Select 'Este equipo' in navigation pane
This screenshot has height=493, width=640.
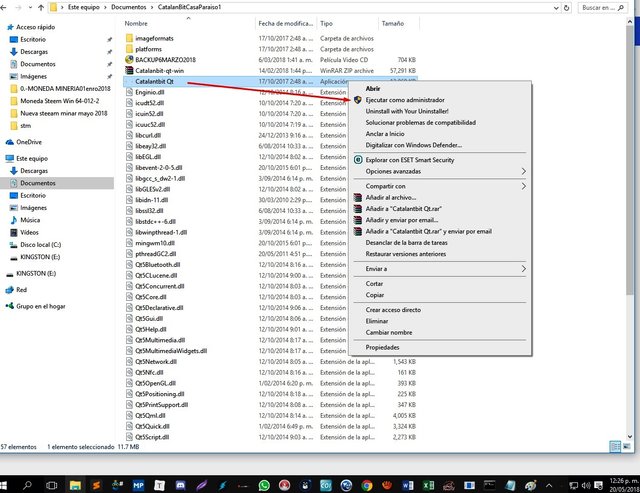(x=32, y=158)
